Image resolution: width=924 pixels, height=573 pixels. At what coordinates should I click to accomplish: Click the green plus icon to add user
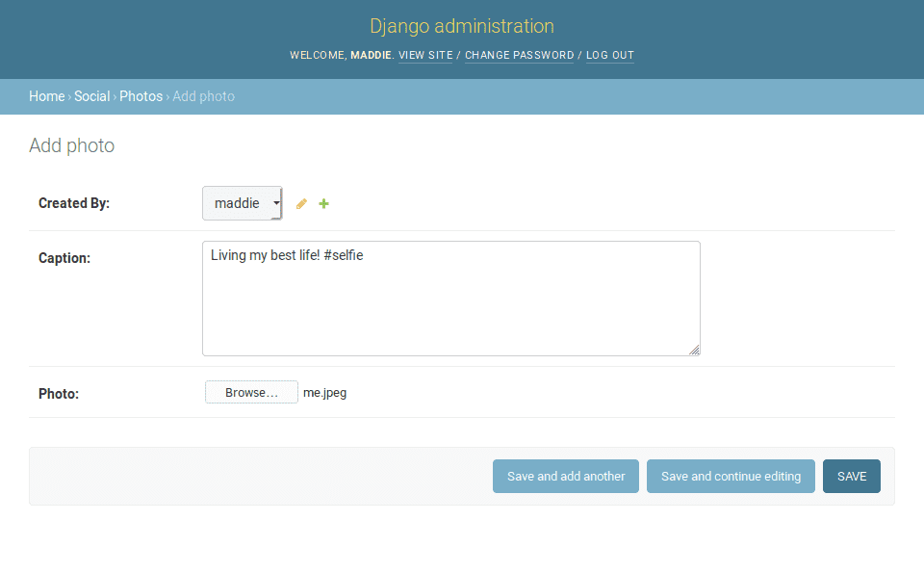pos(323,204)
